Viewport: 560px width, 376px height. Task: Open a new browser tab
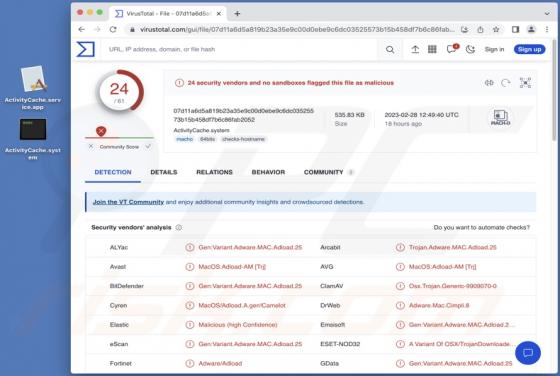237,14
